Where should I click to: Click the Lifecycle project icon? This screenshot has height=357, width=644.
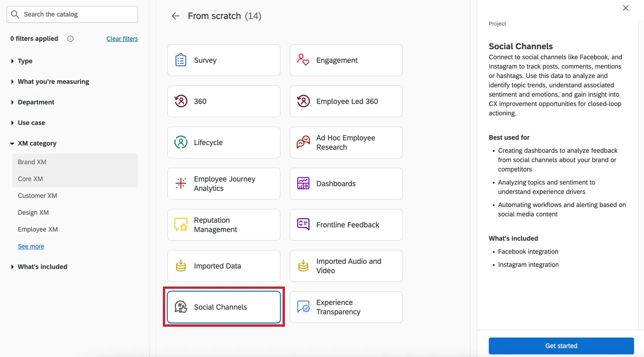(x=181, y=142)
